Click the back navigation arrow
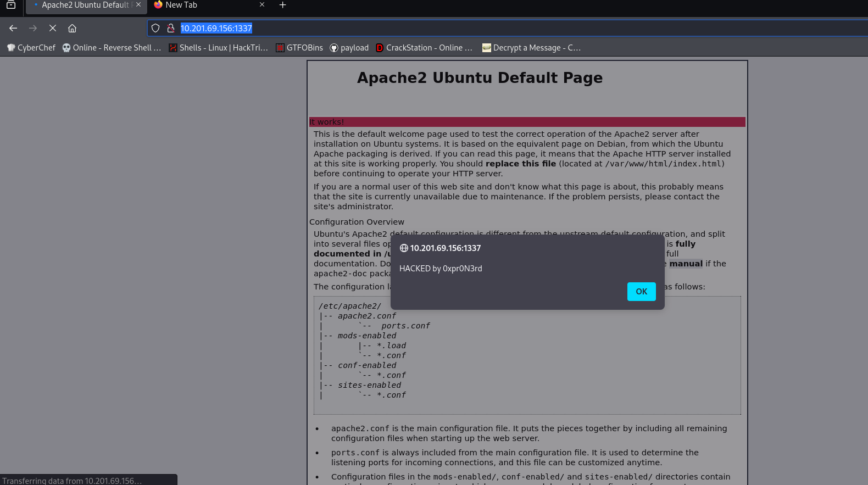This screenshot has height=485, width=868. pyautogui.click(x=13, y=28)
